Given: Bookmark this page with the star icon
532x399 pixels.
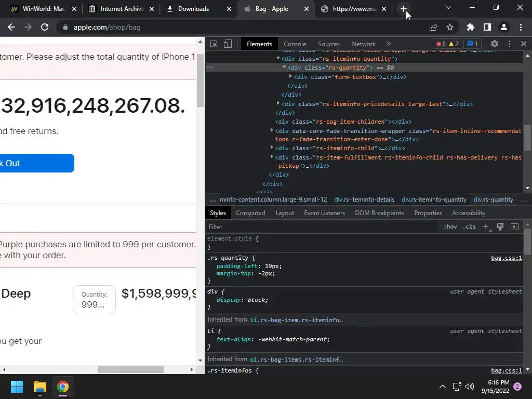Looking at the screenshot, I should pos(450,27).
